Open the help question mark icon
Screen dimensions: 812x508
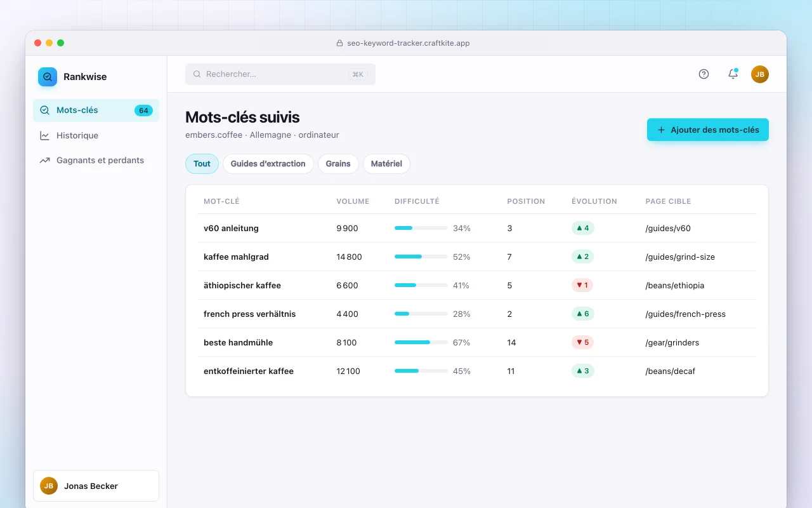pos(704,74)
